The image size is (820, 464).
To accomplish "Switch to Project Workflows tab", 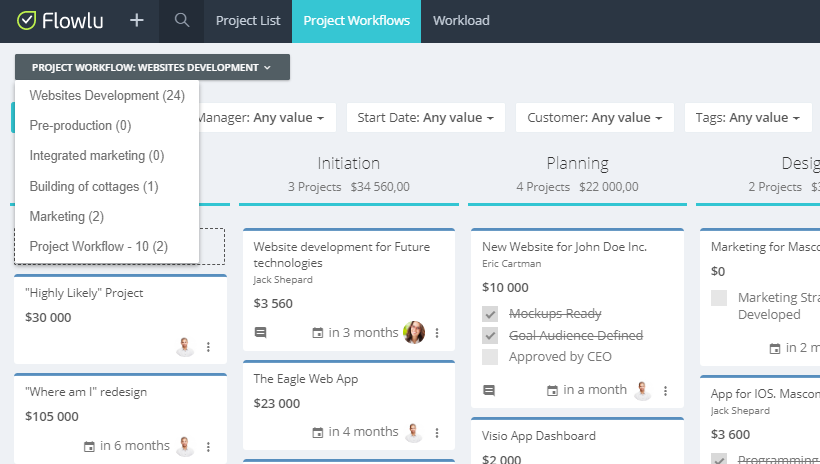I will coord(356,21).
